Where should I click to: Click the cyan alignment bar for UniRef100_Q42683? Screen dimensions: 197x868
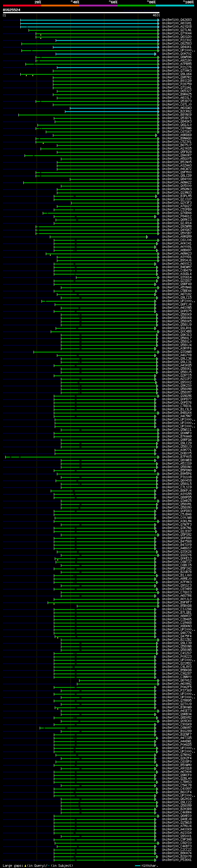tap(89, 20)
